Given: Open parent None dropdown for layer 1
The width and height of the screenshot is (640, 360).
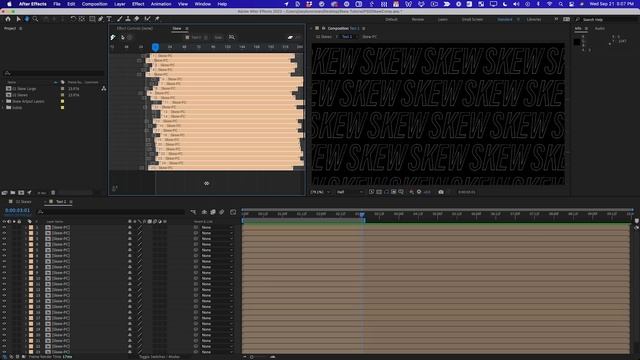Looking at the screenshot, I should pos(217,227).
